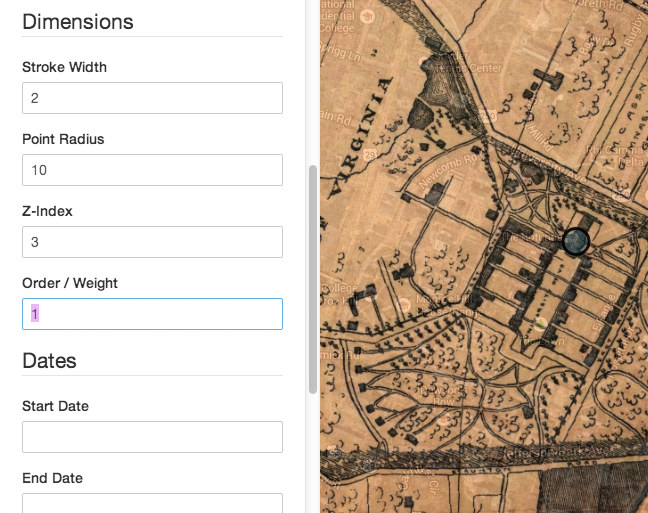Click the Route 29 shield on map
The image size is (648, 513).
pos(369,155)
